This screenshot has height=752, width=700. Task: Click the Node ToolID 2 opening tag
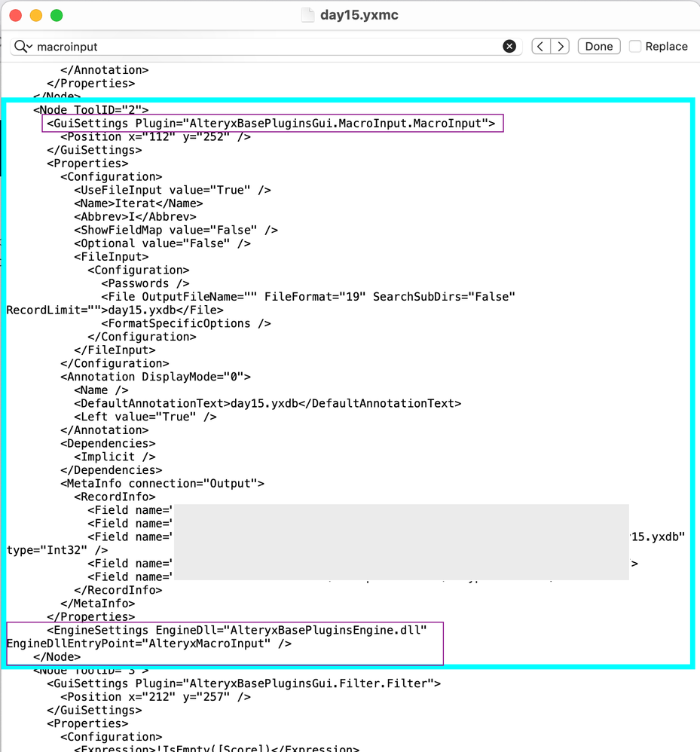click(x=93, y=109)
